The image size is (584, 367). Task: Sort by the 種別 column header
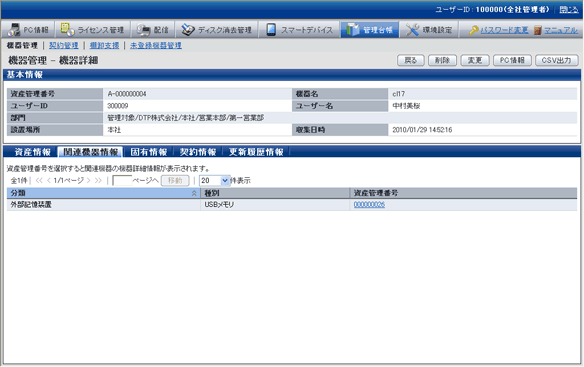(x=275, y=193)
